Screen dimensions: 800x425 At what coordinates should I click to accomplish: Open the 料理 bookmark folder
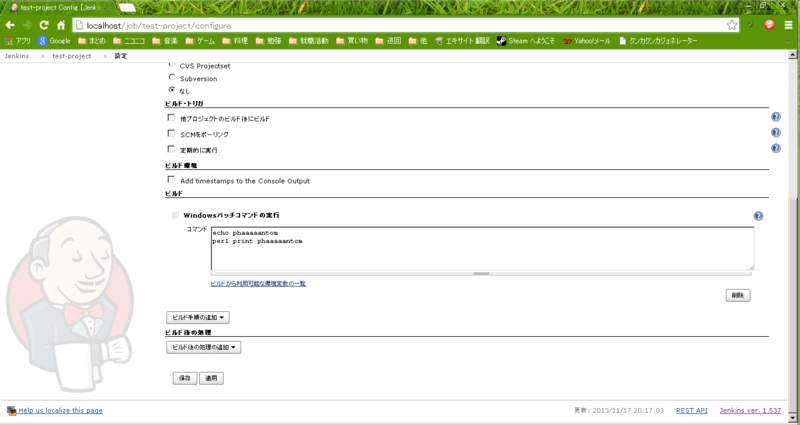[235, 41]
